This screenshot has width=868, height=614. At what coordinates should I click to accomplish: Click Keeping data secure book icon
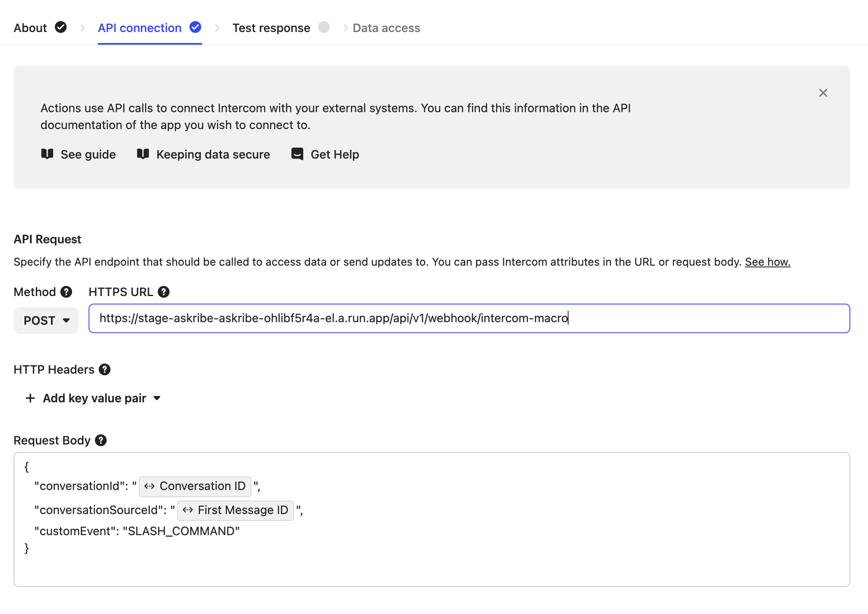click(143, 154)
